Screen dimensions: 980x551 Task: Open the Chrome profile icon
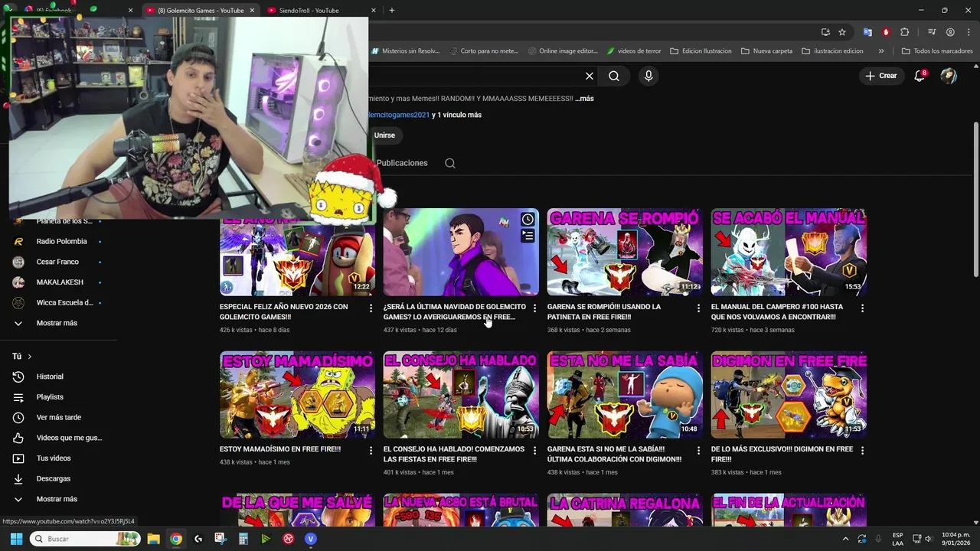tap(950, 32)
